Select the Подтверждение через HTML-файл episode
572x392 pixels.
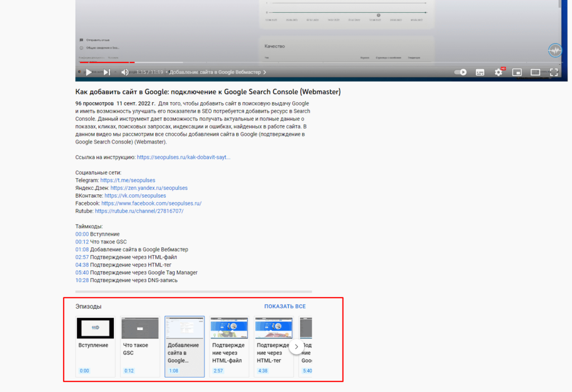pyautogui.click(x=229, y=346)
